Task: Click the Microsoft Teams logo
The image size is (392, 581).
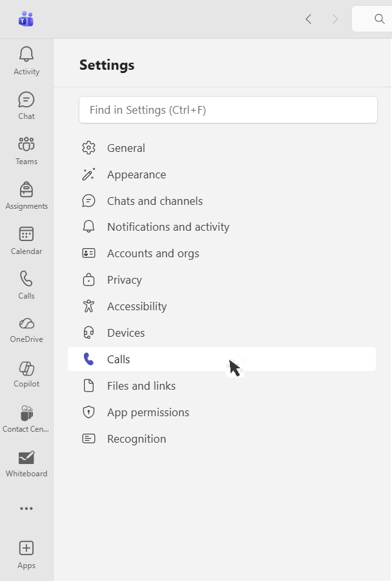Action: click(26, 19)
